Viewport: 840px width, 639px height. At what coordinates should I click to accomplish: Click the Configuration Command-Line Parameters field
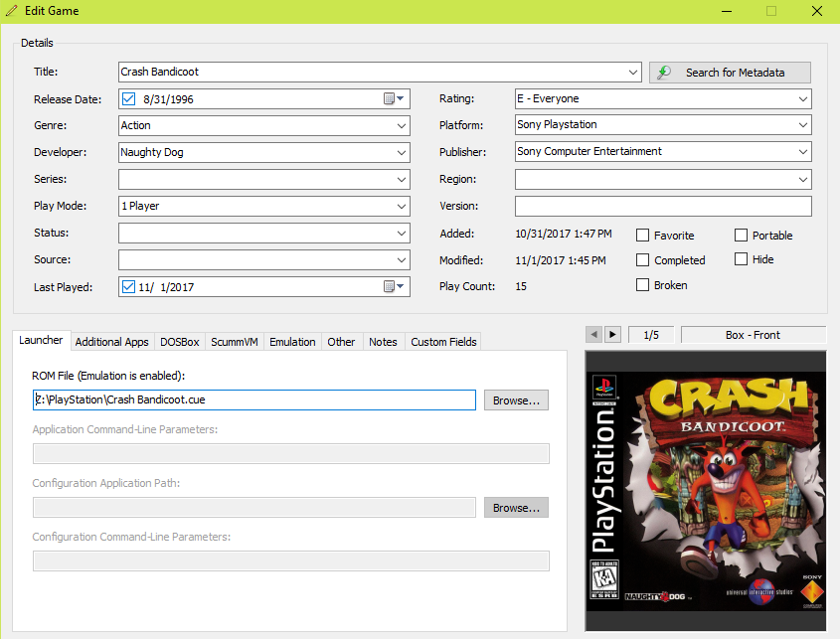pos(291,560)
